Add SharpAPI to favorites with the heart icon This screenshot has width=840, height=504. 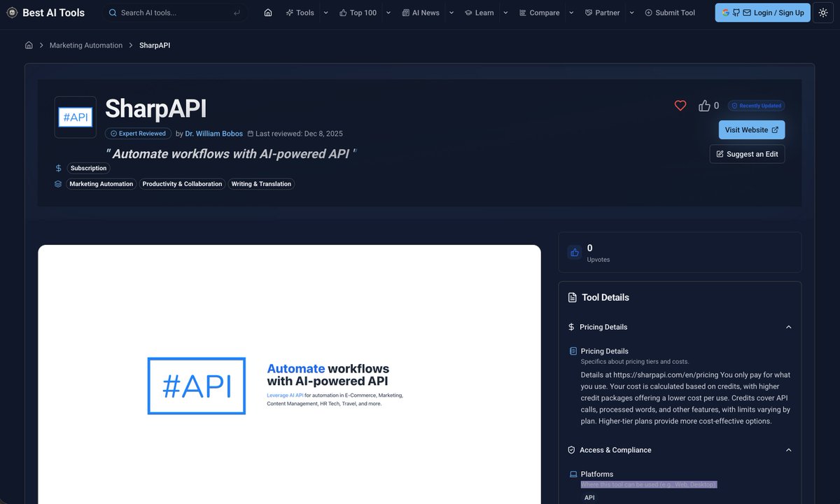click(x=680, y=106)
